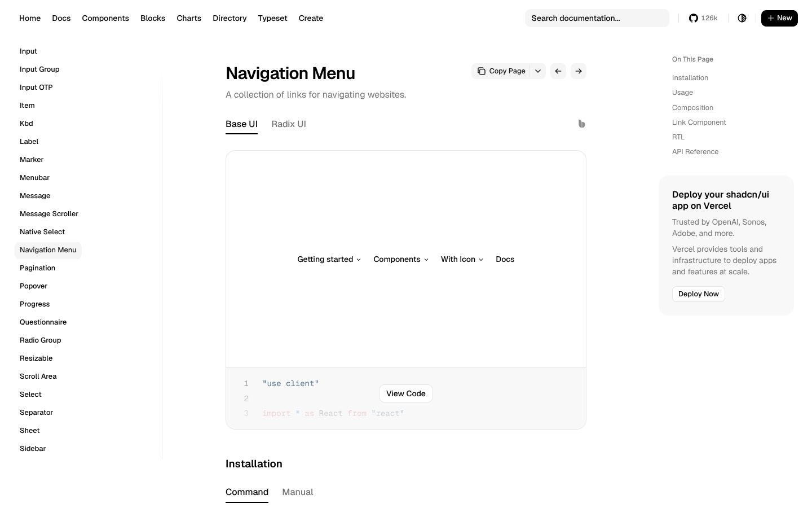Select Navigation Menu in the sidebar

(48, 250)
